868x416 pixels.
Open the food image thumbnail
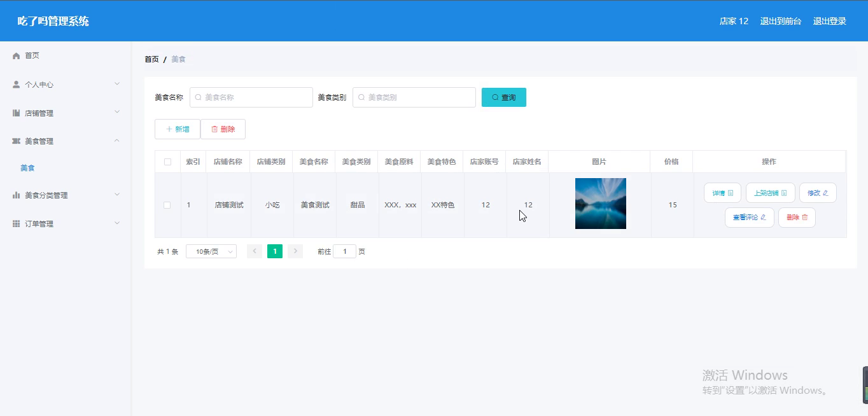tap(601, 204)
